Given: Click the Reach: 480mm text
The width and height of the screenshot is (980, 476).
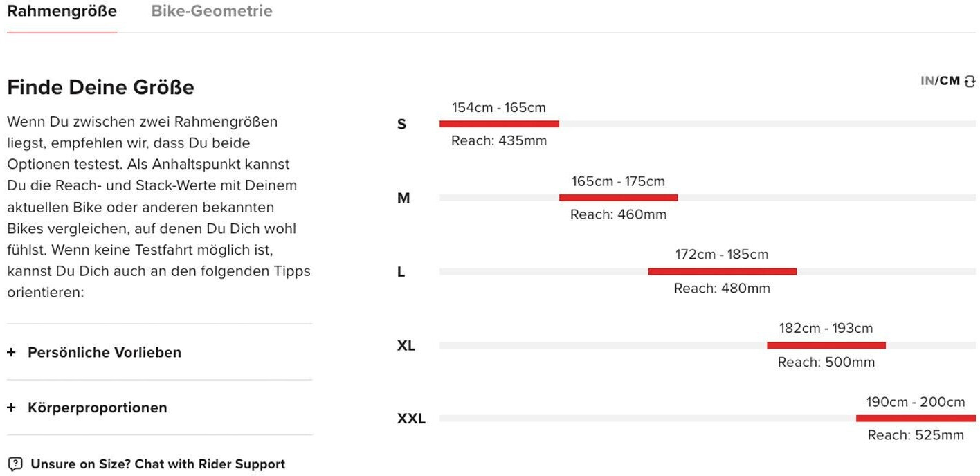Looking at the screenshot, I should point(722,289).
